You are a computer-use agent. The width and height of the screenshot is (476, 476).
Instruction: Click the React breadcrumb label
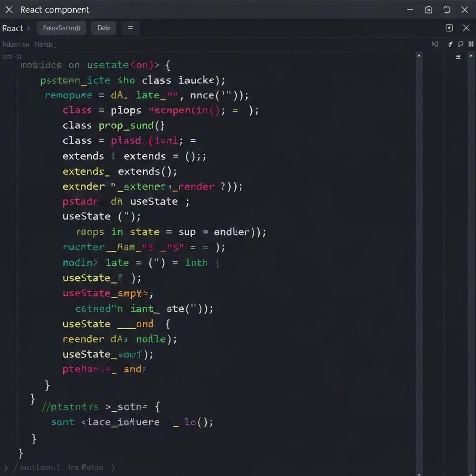point(12,28)
